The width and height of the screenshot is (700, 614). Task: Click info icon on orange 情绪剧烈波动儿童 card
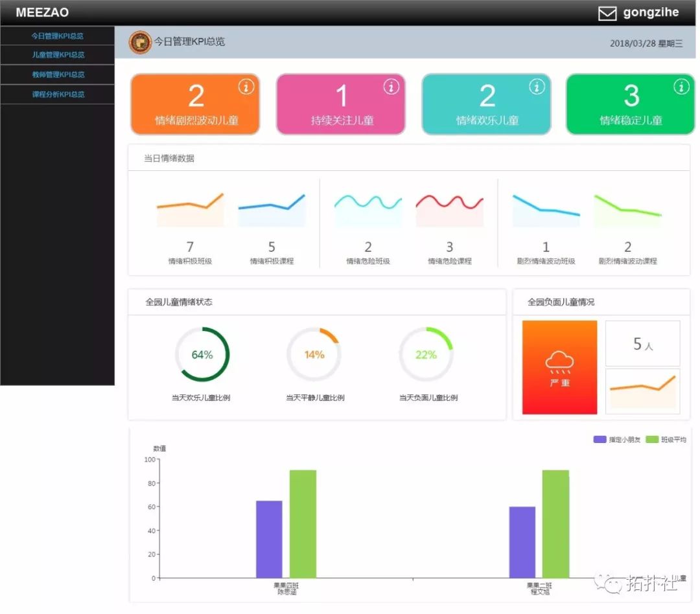tap(246, 87)
